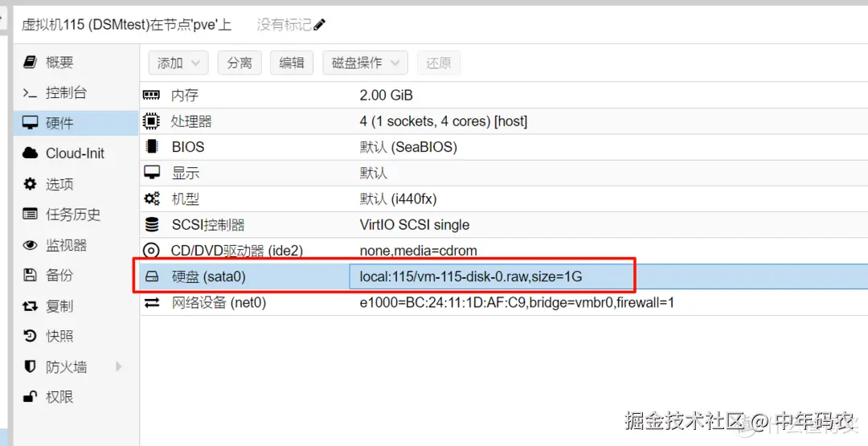Click the Cloud-Init cloud icon
Screen dimensions: 868x446
[x=31, y=153]
